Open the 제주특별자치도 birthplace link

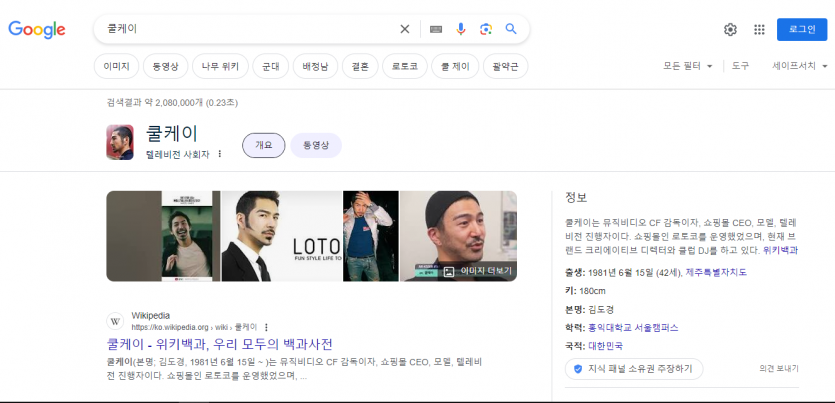[716, 272]
